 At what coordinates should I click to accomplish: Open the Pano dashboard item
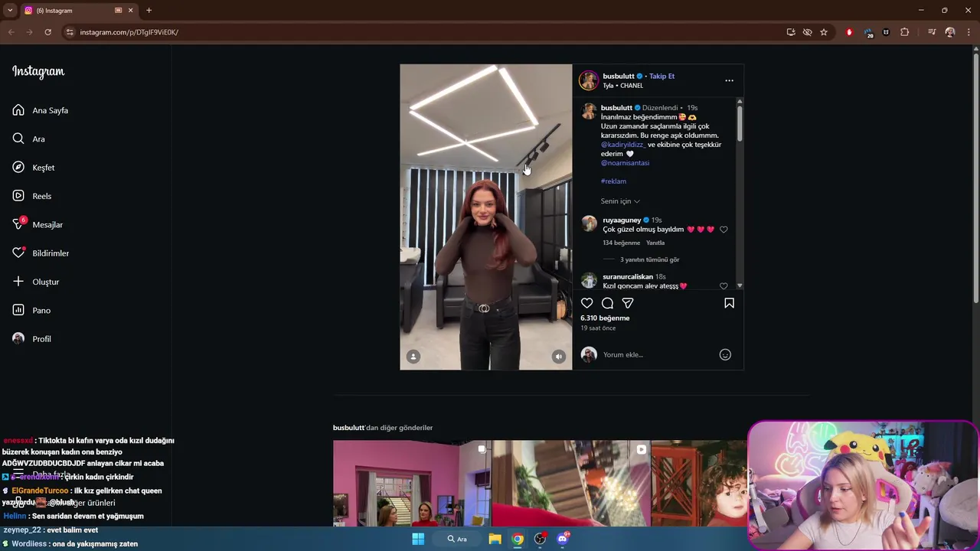[31, 310]
